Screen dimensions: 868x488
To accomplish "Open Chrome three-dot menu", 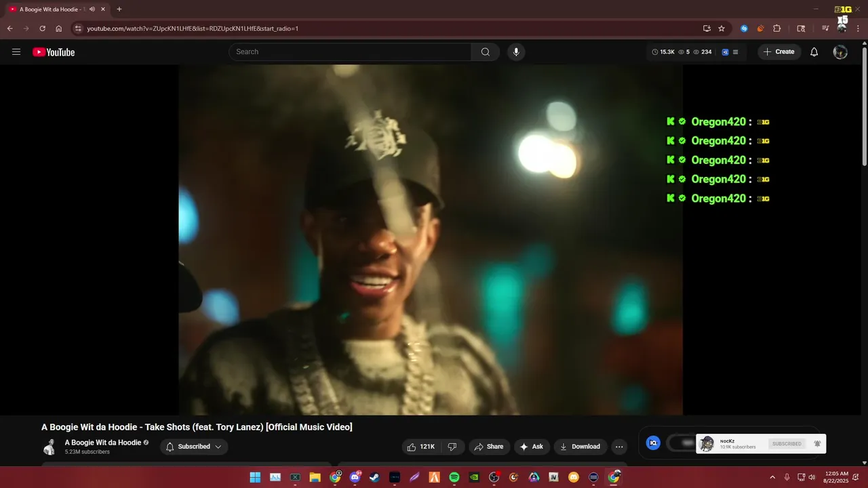I will 858,28.
